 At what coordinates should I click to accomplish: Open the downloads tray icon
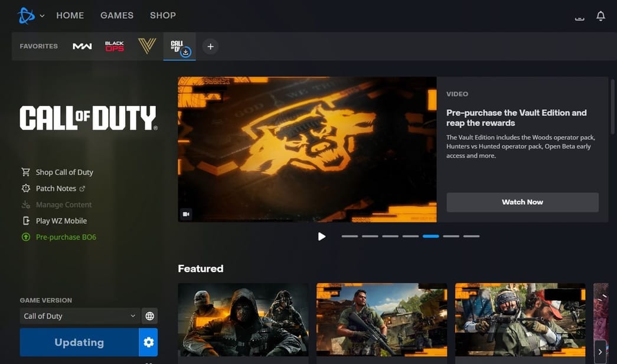[x=579, y=18]
